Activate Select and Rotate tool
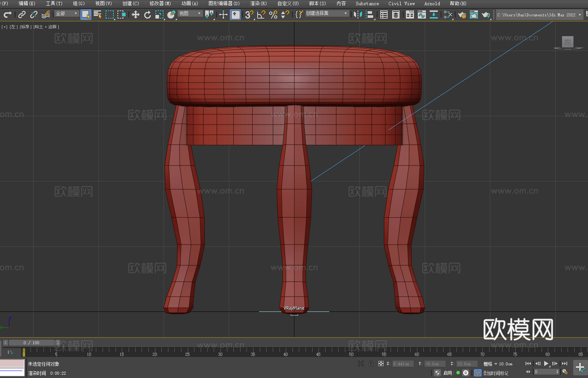Image resolution: width=588 pixels, height=378 pixels. pyautogui.click(x=148, y=14)
